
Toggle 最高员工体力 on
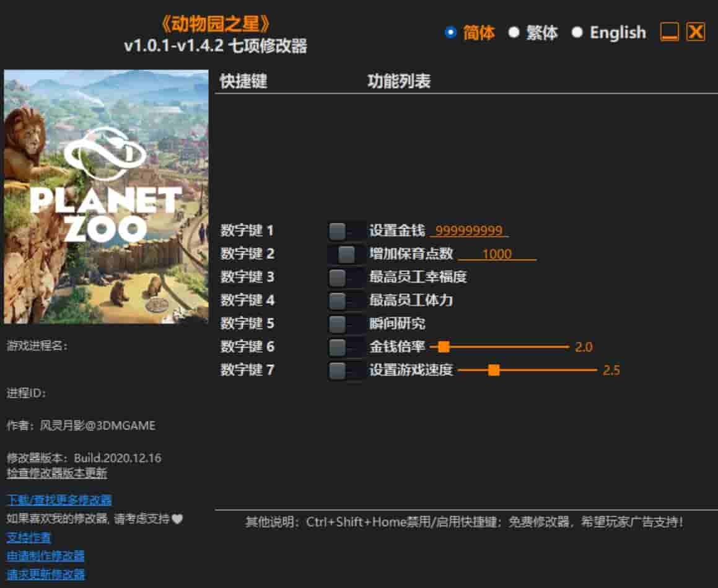pyautogui.click(x=345, y=301)
